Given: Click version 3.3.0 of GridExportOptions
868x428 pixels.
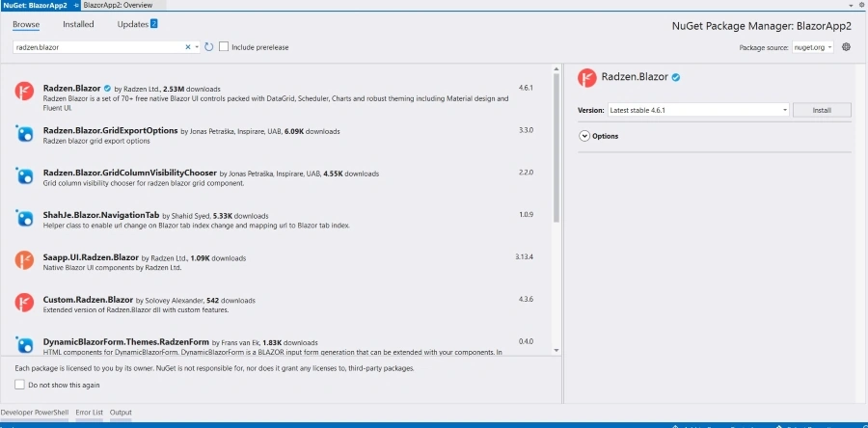Looking at the screenshot, I should [526, 130].
